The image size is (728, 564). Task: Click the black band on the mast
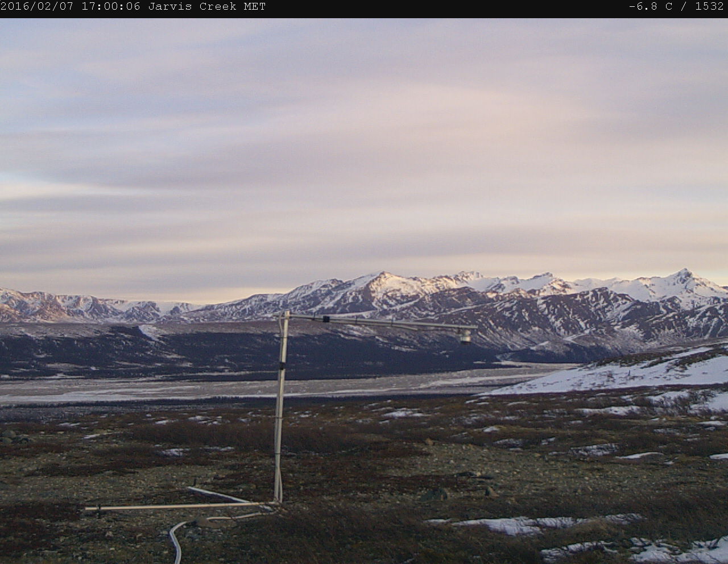[x=282, y=362]
